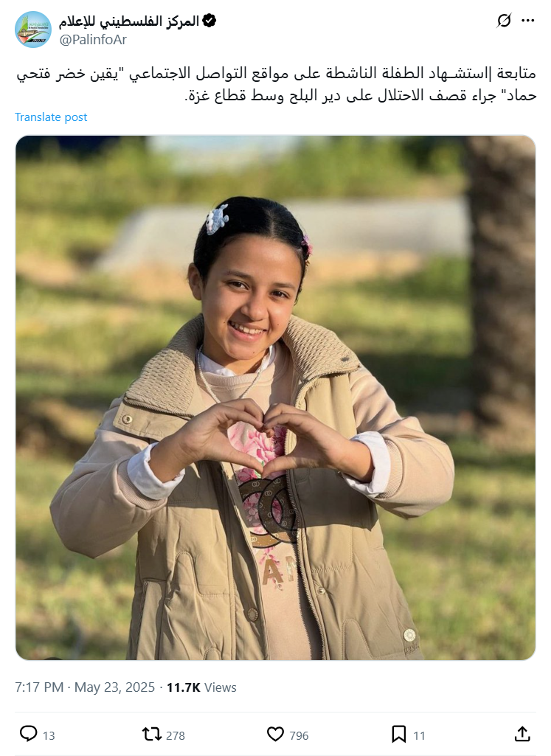Click the 796 likes count
551x756 pixels.
click(x=299, y=736)
